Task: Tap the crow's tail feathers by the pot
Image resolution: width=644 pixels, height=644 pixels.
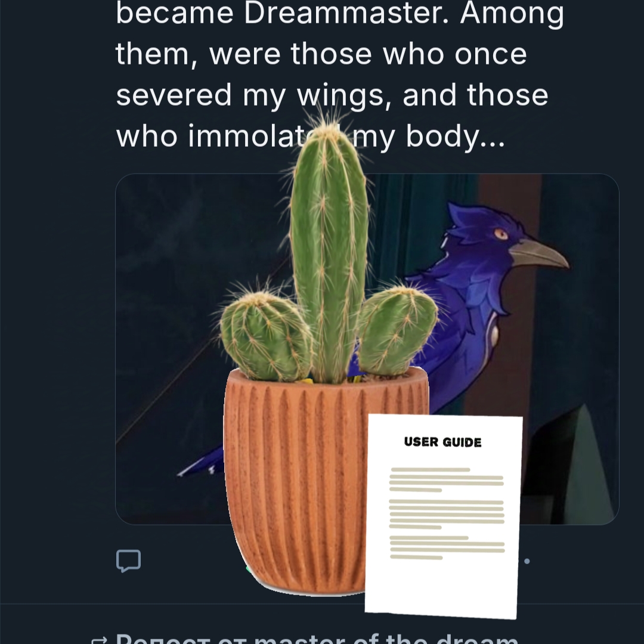Action: click(202, 462)
